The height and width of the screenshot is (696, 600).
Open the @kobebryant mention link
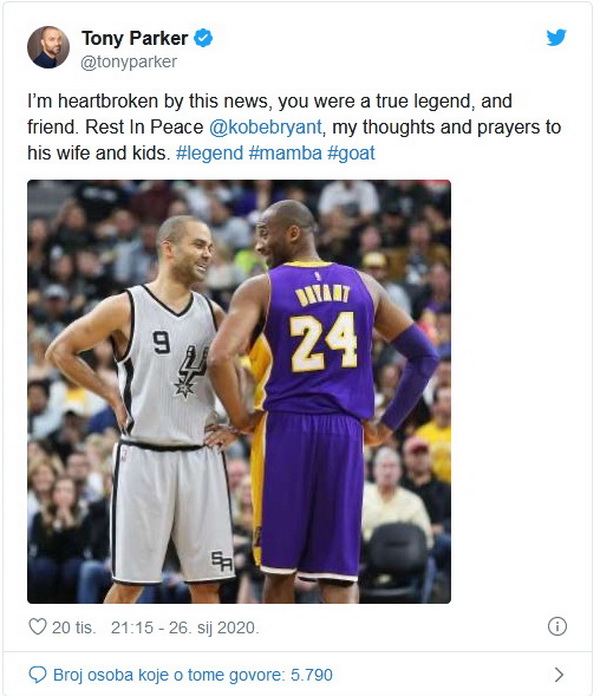pos(265,127)
